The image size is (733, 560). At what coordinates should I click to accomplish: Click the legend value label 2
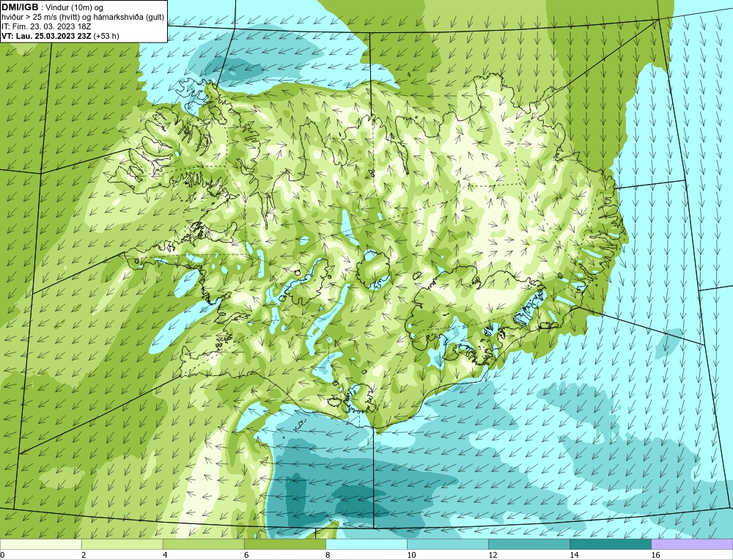[x=84, y=555]
